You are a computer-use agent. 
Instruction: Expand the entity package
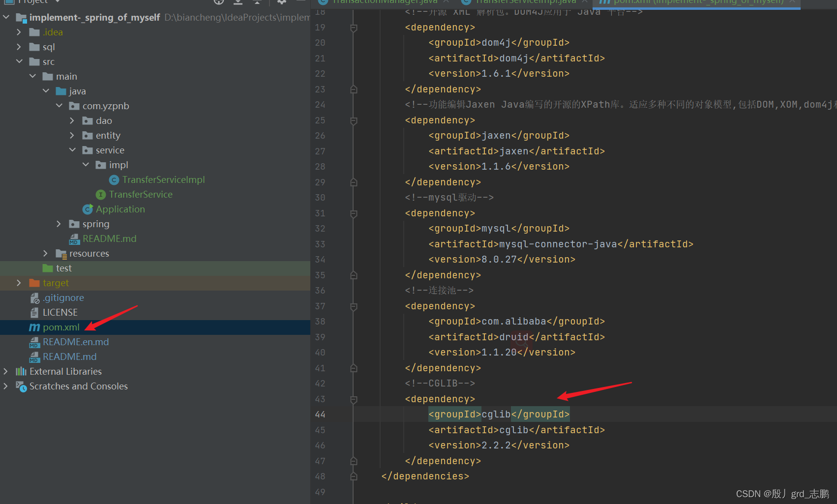pos(72,136)
